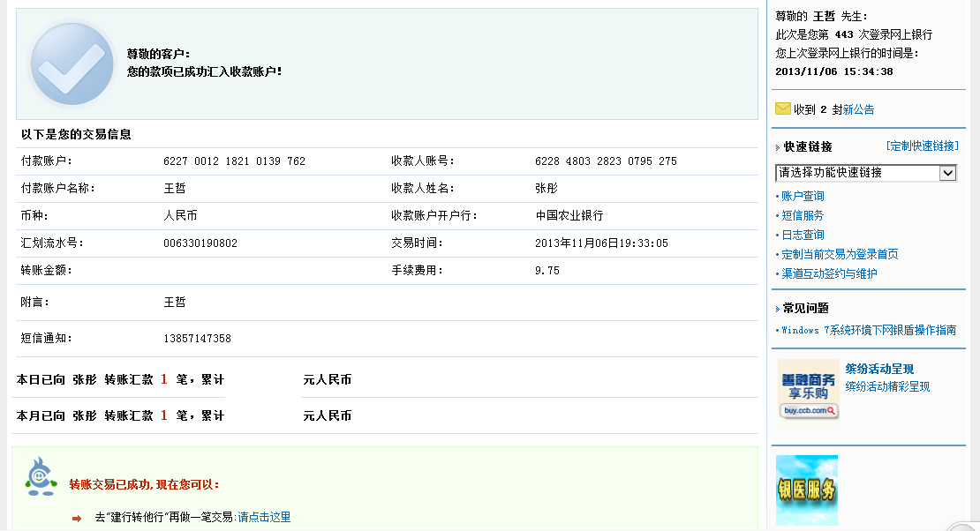
Task: Click the 缤纷活动精彩呈现 promo link
Action: coord(887,386)
